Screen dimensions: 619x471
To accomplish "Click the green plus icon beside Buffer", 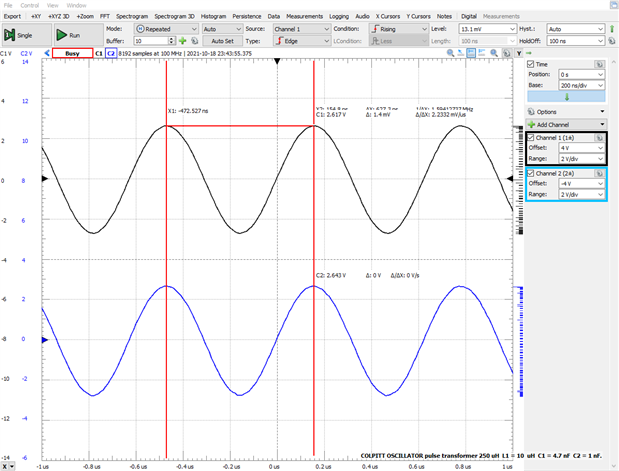I will coord(183,42).
